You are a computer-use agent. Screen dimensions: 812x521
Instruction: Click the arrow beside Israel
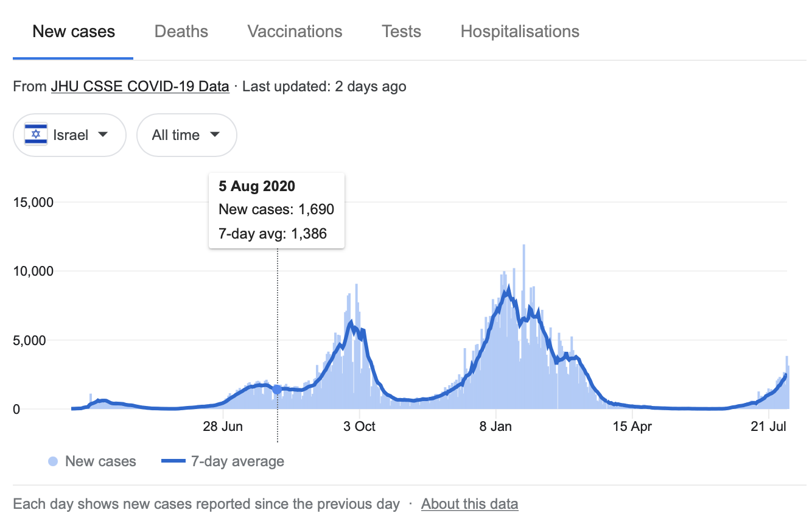point(103,135)
